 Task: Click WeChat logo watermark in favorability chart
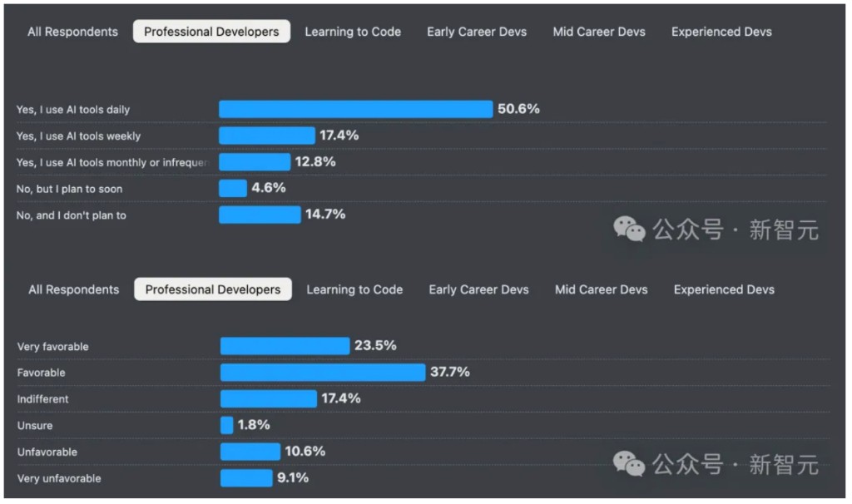tap(629, 464)
